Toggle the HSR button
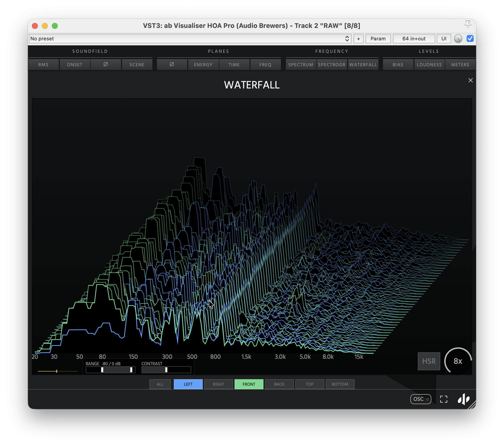This screenshot has width=504, height=446. pos(429,361)
